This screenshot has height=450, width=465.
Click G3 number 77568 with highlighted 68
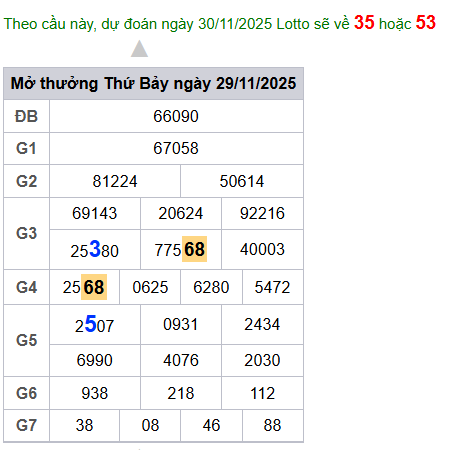[x=181, y=249]
